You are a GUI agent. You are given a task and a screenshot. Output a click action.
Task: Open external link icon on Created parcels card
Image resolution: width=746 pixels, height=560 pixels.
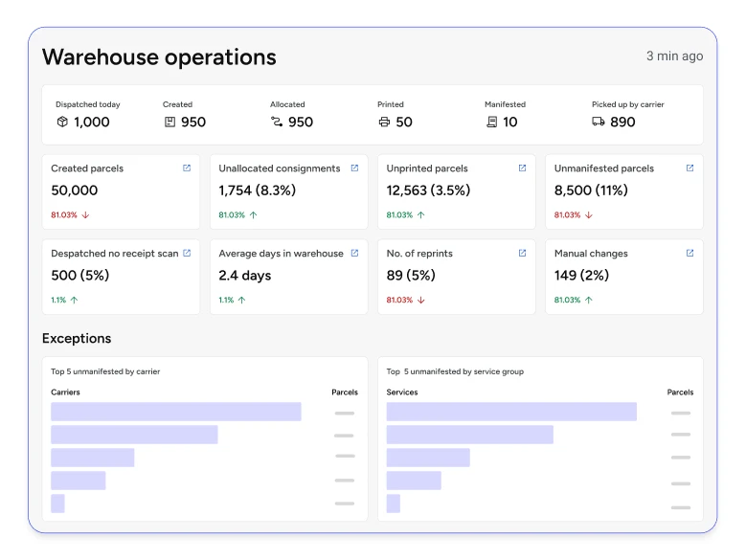coord(187,168)
